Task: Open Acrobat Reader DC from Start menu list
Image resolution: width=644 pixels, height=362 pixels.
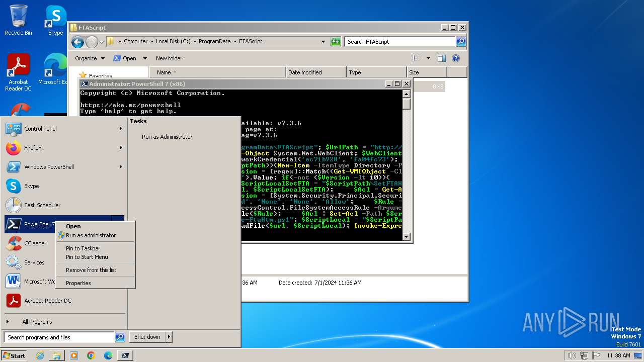Action: [x=64, y=301]
